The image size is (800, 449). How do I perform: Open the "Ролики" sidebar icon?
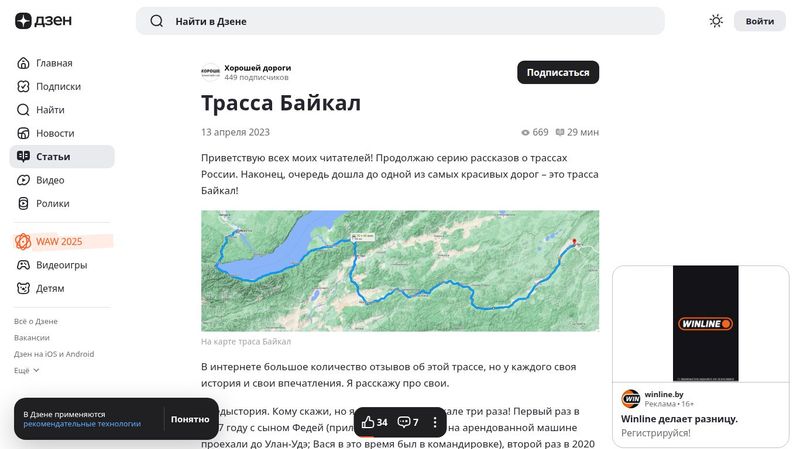(x=24, y=203)
